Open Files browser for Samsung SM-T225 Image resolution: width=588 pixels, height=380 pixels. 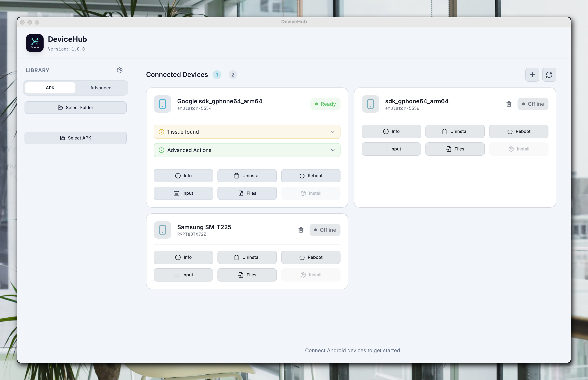click(x=247, y=275)
